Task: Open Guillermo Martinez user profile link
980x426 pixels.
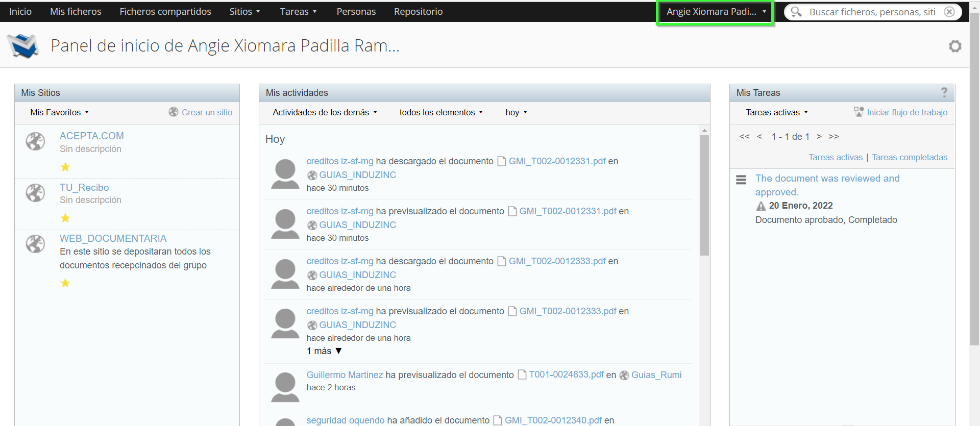Action: coord(345,375)
